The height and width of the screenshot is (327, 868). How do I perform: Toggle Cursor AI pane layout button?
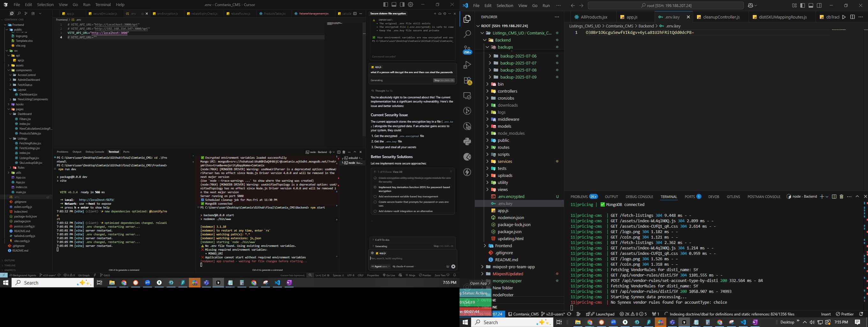[402, 4]
